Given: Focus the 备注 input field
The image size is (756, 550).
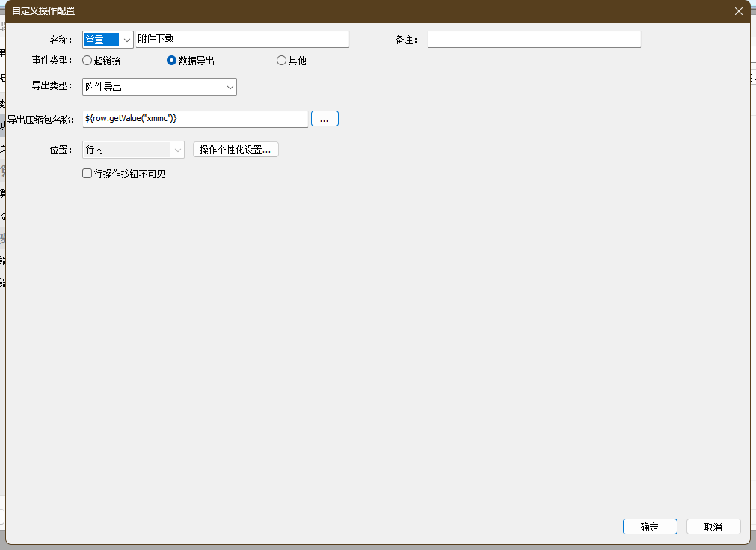Looking at the screenshot, I should [533, 40].
